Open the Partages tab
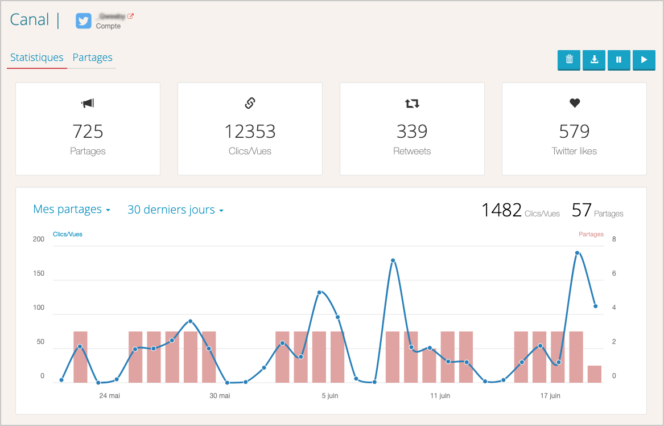This screenshot has height=426, width=664. (x=92, y=58)
